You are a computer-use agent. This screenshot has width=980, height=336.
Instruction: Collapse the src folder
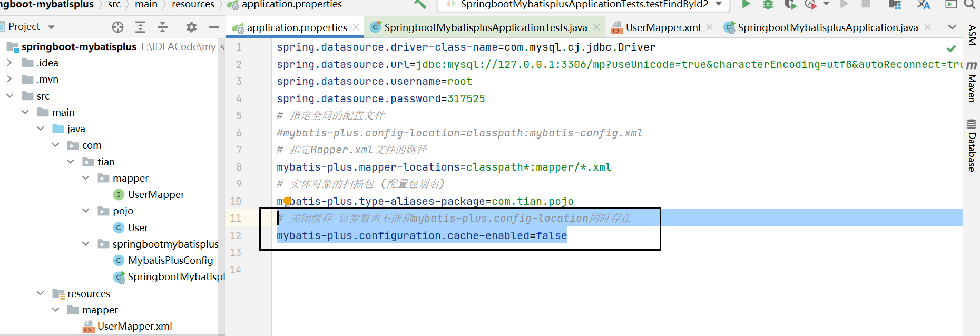pyautogui.click(x=9, y=96)
